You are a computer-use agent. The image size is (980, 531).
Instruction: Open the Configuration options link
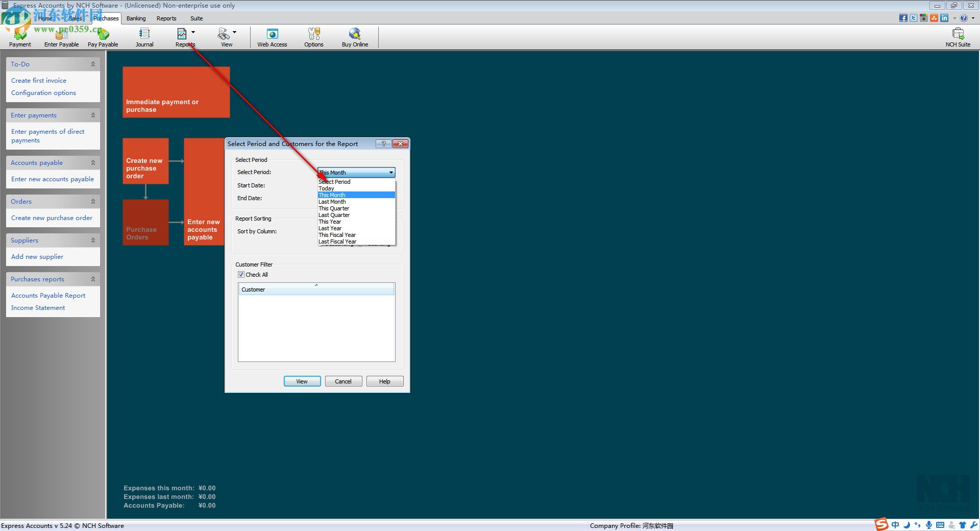43,93
